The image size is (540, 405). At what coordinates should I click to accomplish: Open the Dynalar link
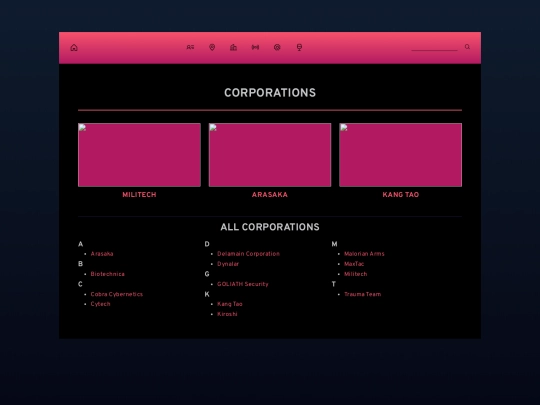tap(228, 264)
